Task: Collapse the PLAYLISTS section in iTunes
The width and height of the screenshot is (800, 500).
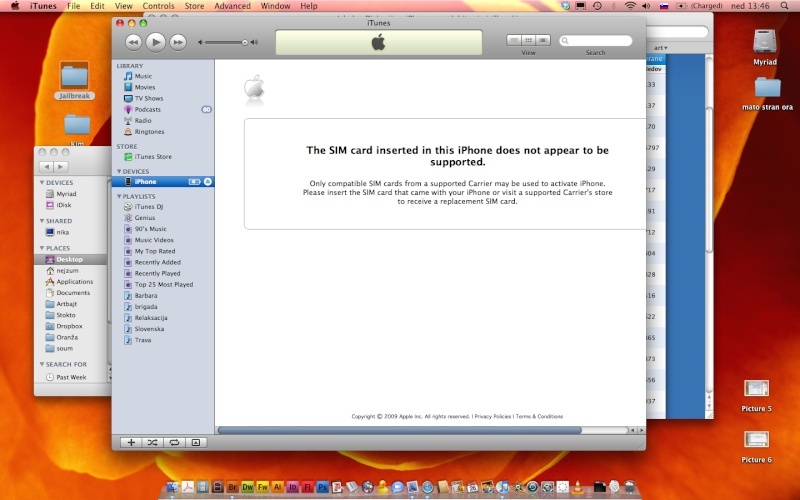Action: point(119,196)
